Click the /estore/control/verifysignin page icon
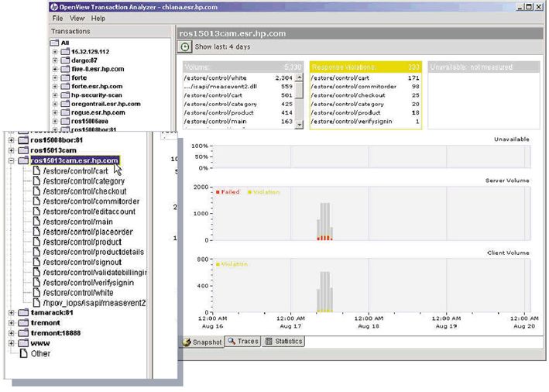Viewport: 549px width, 392px height. point(36,282)
